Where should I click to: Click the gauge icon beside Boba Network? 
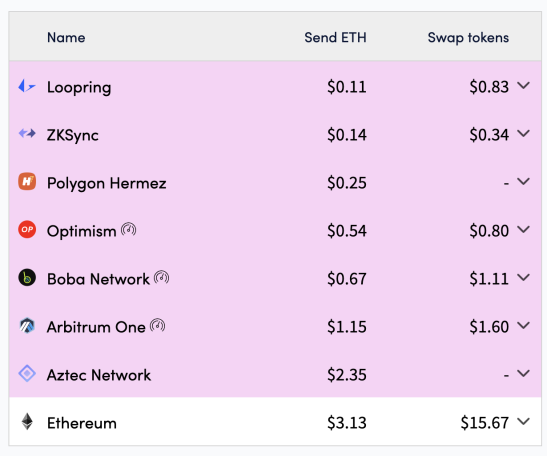coord(162,278)
